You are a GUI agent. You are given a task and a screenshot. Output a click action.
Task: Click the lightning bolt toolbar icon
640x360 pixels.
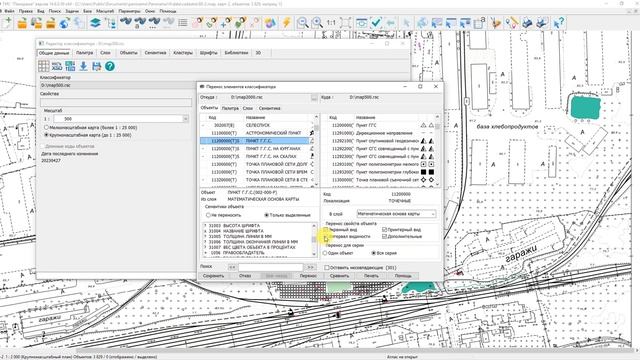(x=287, y=23)
